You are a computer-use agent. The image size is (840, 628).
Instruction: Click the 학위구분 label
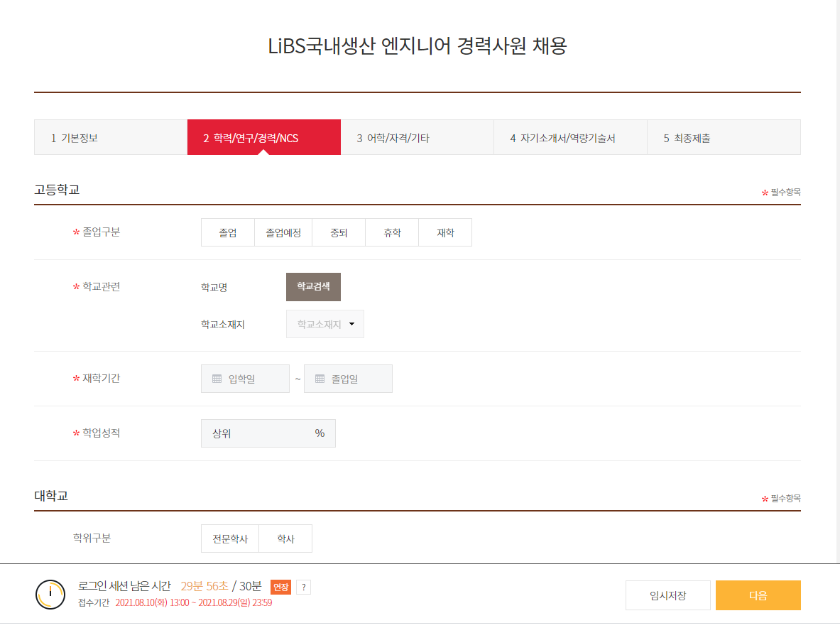tap(92, 538)
